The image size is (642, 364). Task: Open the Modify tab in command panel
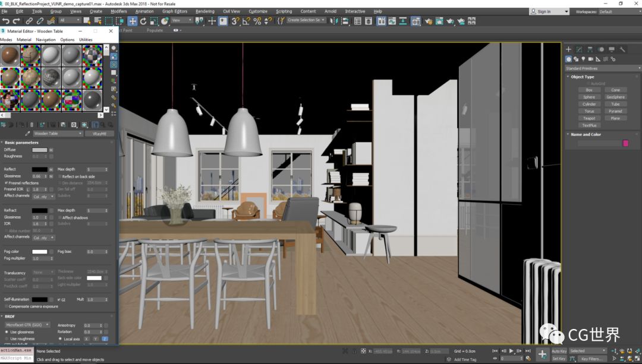pos(580,49)
